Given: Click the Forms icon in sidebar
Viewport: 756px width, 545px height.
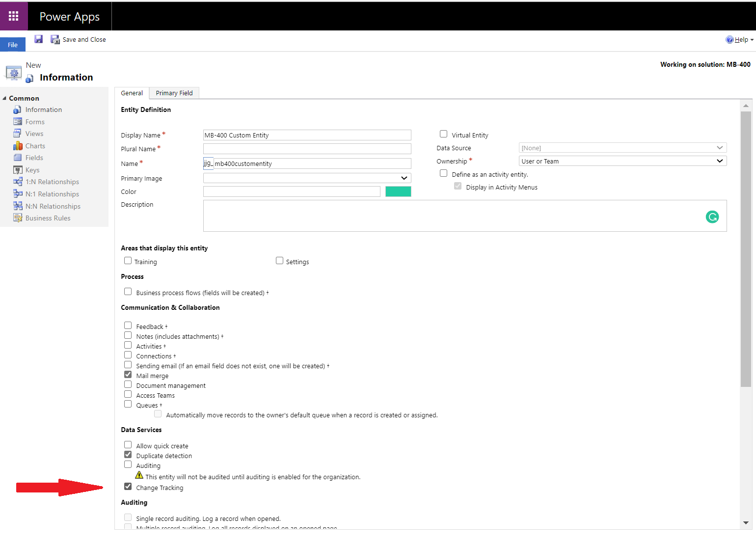Looking at the screenshot, I should tap(18, 122).
